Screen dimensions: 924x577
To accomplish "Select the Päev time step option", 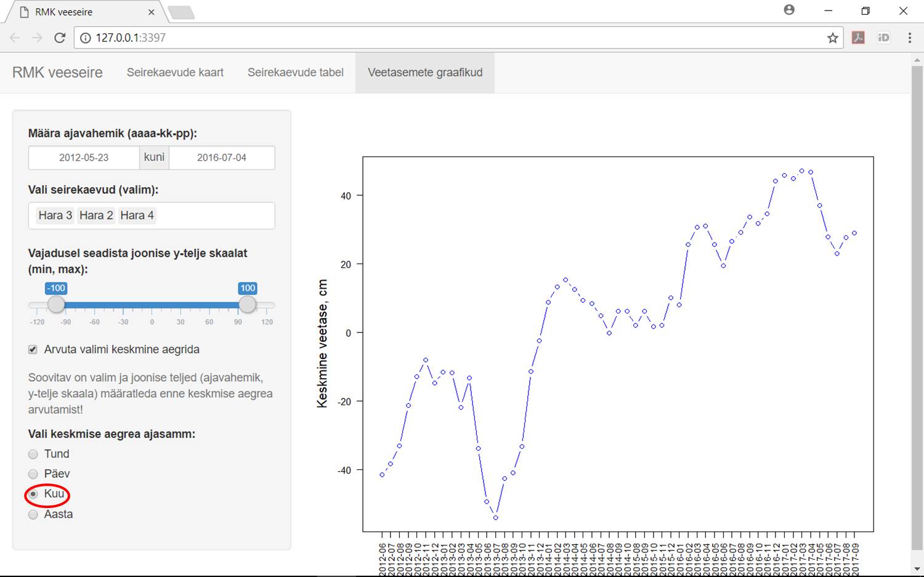I will [33, 474].
